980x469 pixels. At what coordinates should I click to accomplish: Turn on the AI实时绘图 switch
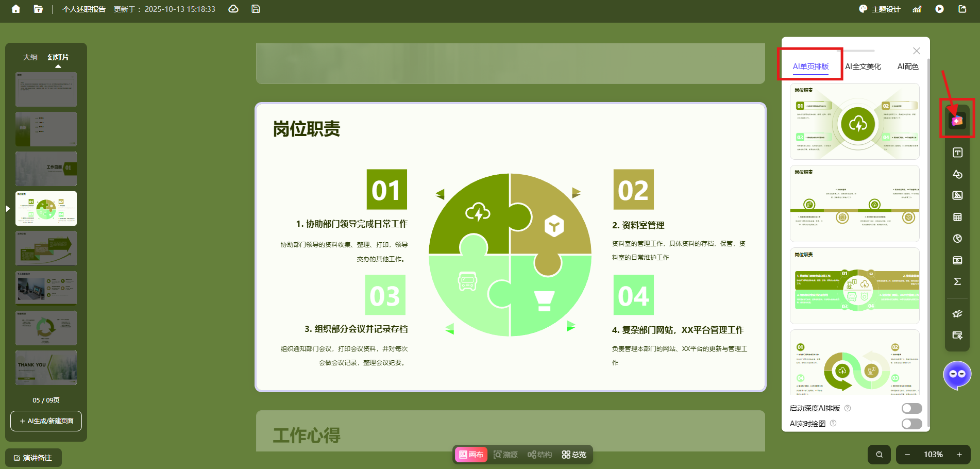pyautogui.click(x=911, y=424)
